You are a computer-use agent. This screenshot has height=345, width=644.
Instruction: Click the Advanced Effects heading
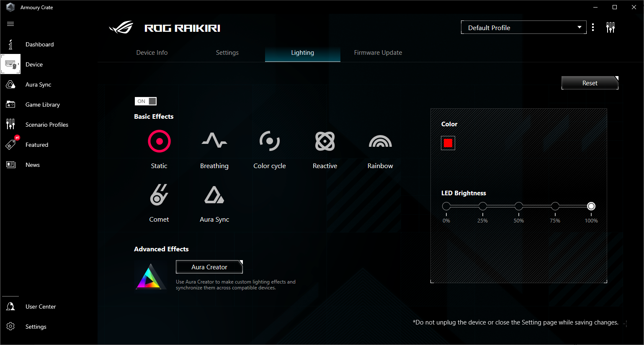tap(161, 249)
